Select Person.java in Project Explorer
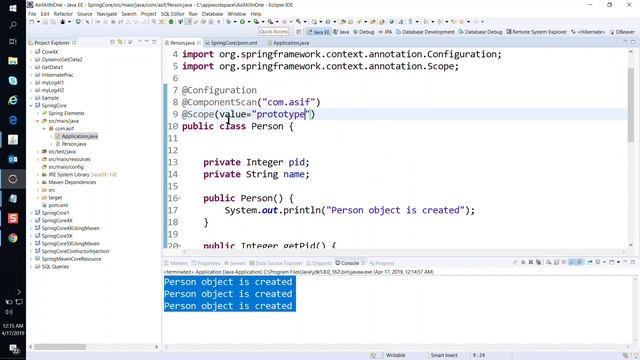 point(70,144)
